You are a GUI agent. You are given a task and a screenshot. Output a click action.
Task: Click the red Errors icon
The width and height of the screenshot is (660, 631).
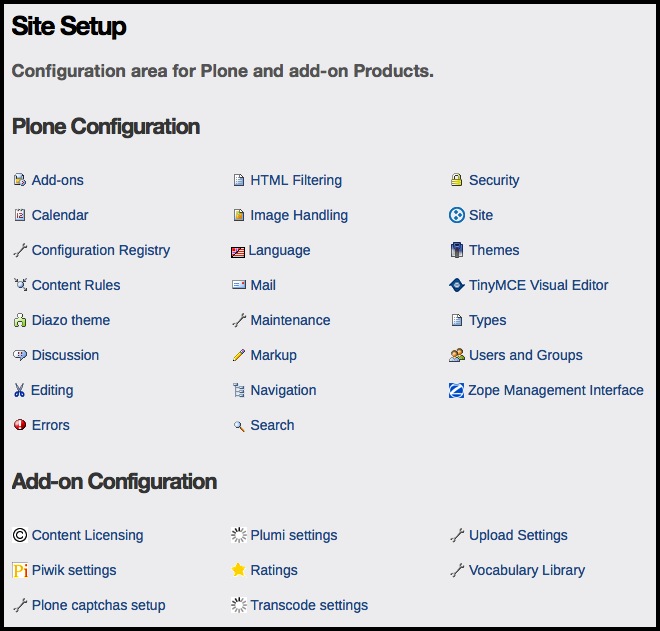[x=20, y=426]
